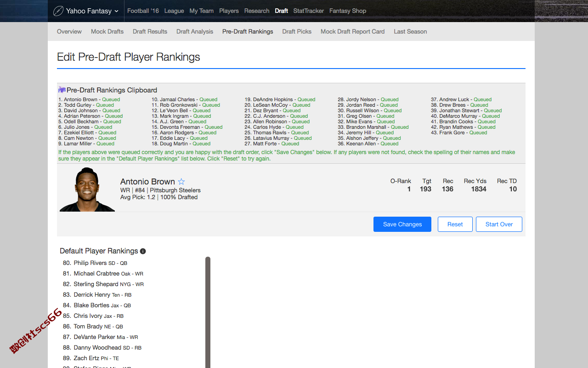Open the League menu item
The height and width of the screenshot is (368, 588).
pyautogui.click(x=174, y=11)
